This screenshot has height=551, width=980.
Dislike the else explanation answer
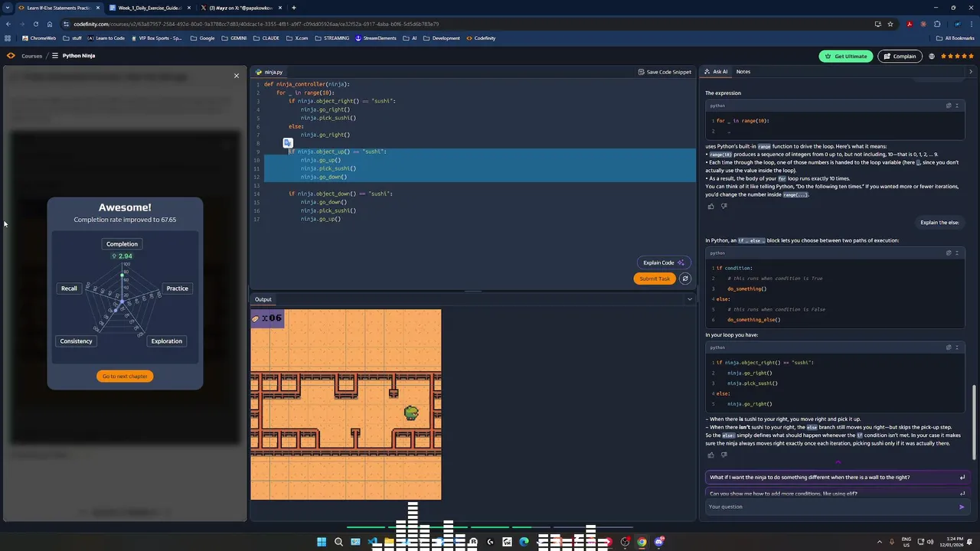724,455
